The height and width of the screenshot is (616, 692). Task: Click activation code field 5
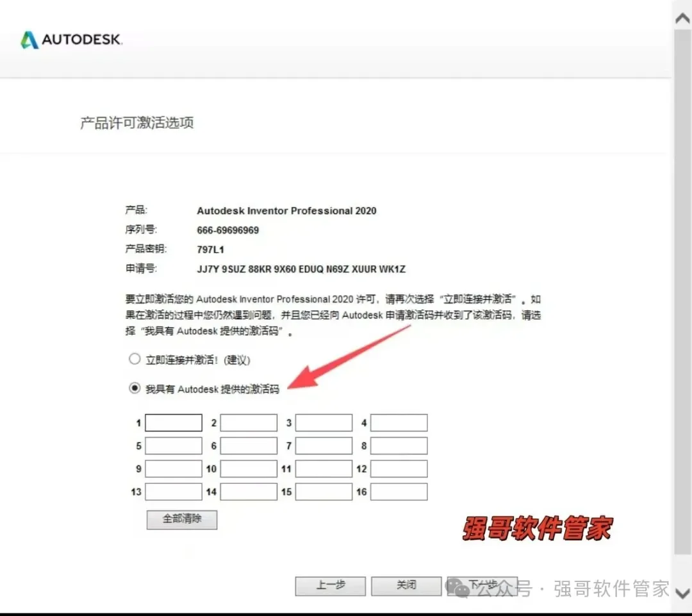point(174,445)
